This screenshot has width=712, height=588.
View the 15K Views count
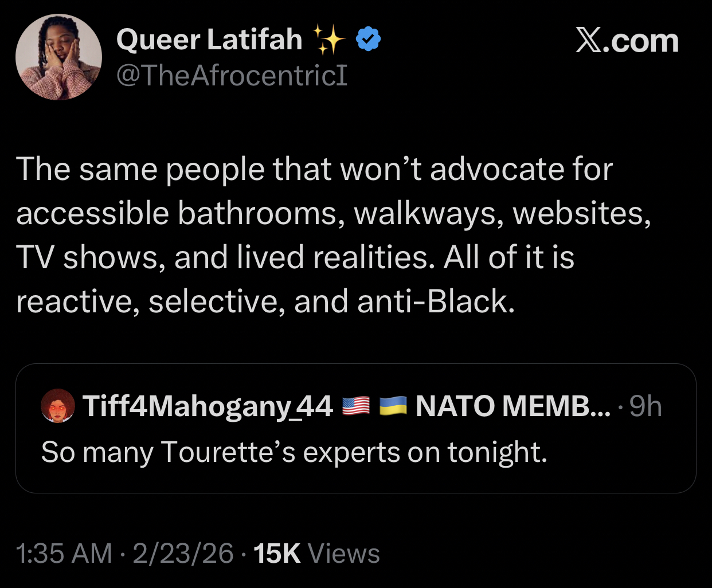click(316, 554)
